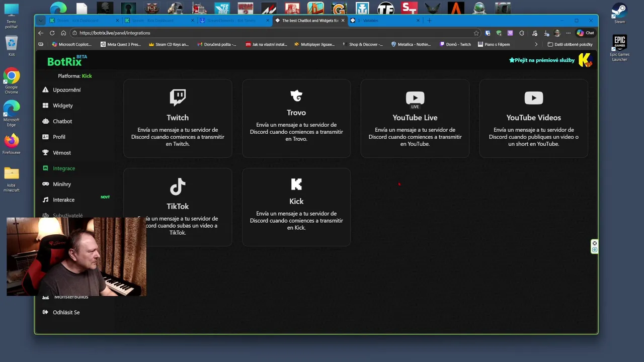Screen dimensions: 644x362
Task: Select the Tento počítač desktop icon
Action: (x=11, y=16)
